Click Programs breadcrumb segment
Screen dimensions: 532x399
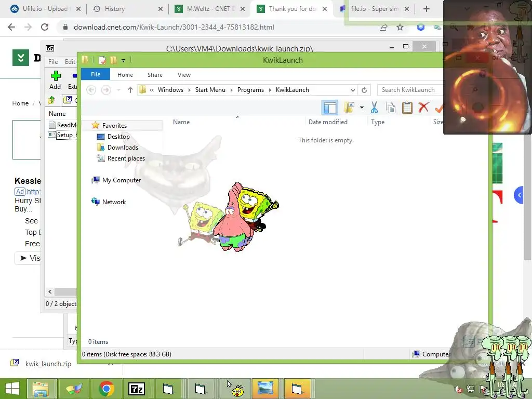point(250,90)
